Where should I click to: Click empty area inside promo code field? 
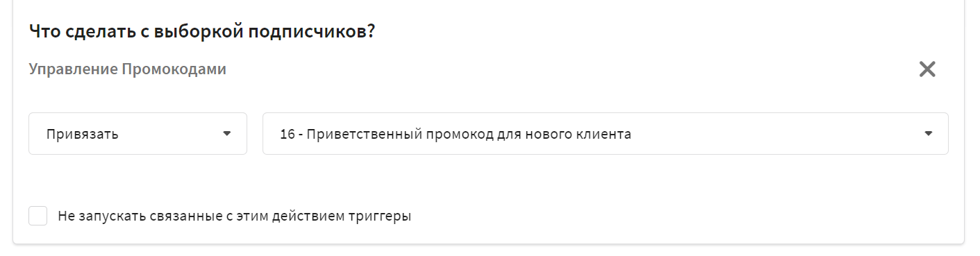(x=771, y=134)
